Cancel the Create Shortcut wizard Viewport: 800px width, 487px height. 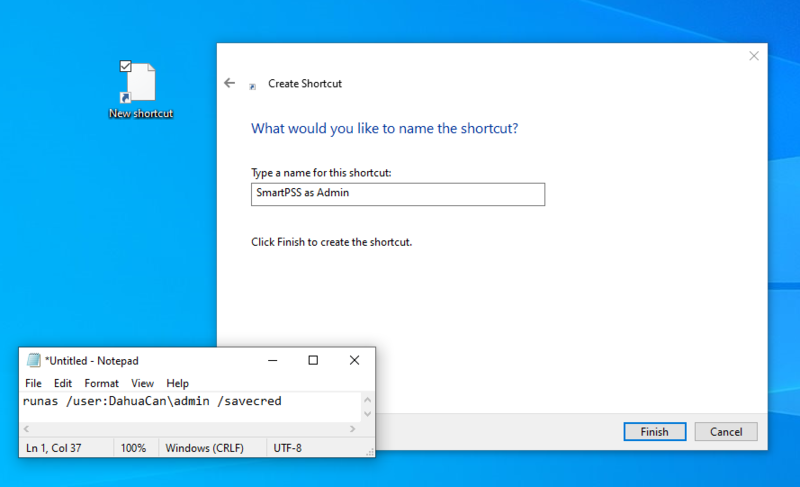(x=725, y=432)
